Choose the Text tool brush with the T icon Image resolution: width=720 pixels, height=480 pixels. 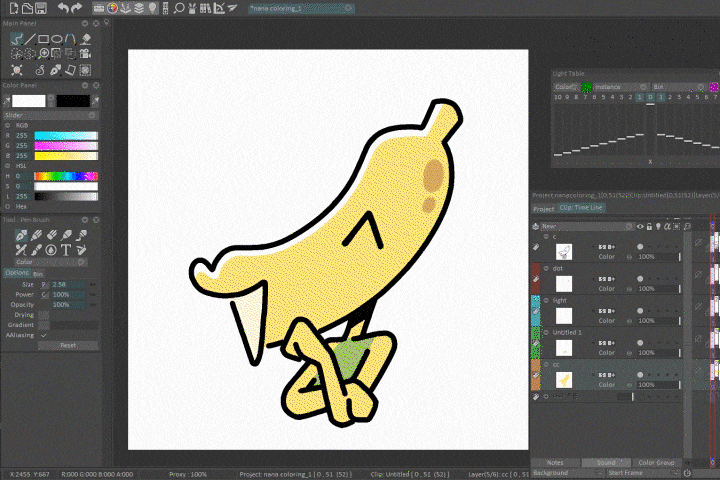(x=66, y=250)
